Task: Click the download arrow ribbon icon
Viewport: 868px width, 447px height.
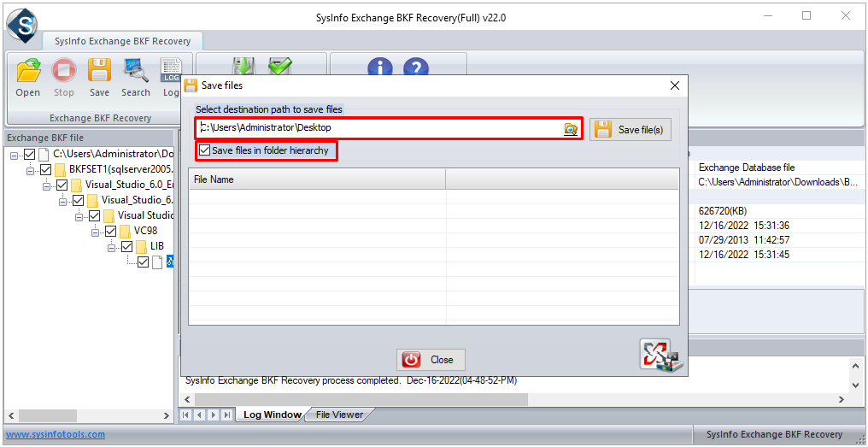Action: click(x=243, y=66)
